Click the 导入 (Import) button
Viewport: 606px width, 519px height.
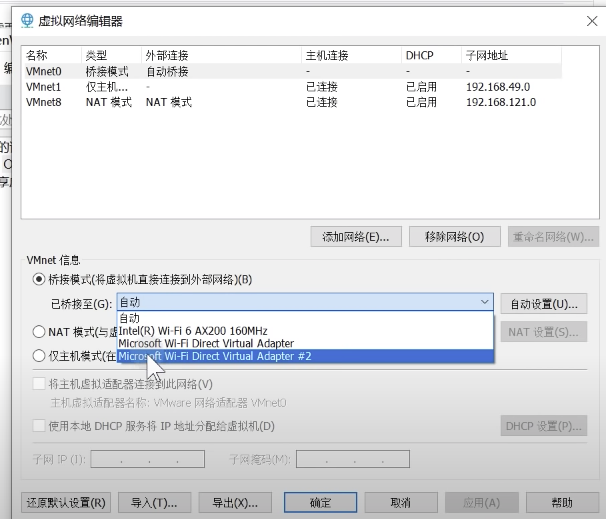(x=155, y=502)
